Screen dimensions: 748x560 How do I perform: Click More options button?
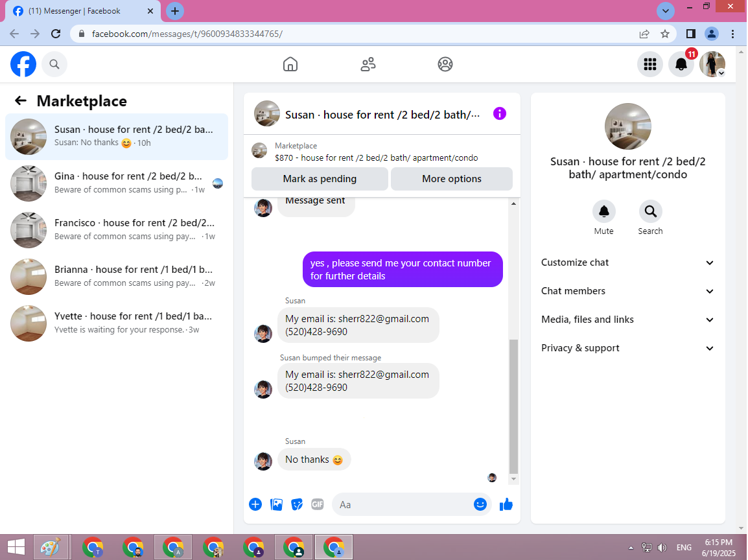coord(452,179)
